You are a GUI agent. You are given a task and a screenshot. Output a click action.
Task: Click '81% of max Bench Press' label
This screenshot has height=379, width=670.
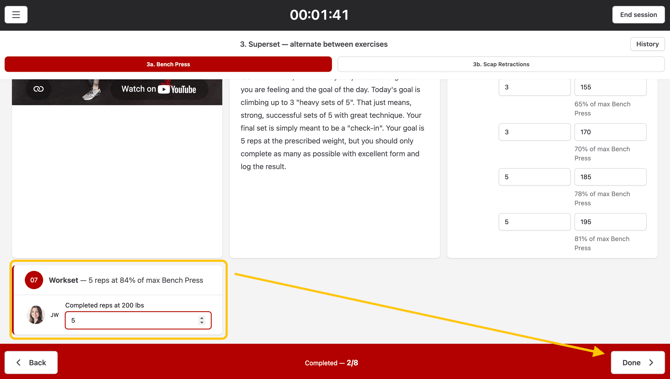(x=602, y=243)
